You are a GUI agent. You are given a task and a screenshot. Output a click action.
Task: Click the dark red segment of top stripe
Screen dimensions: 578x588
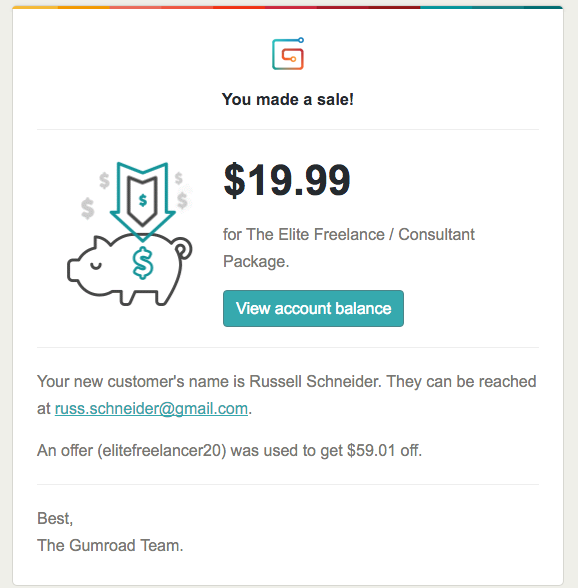394,7
